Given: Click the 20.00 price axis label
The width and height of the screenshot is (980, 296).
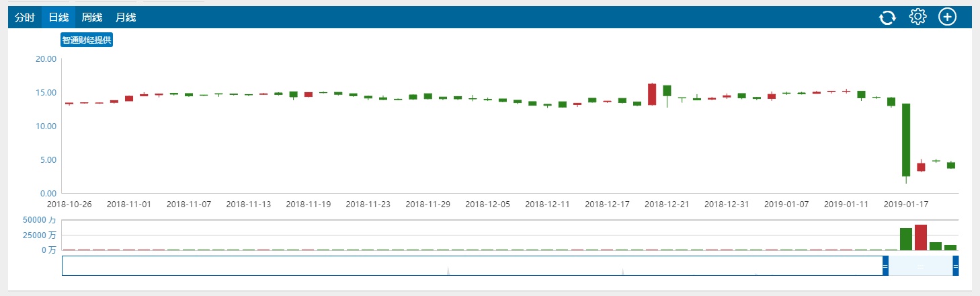Looking at the screenshot, I should pyautogui.click(x=46, y=59).
